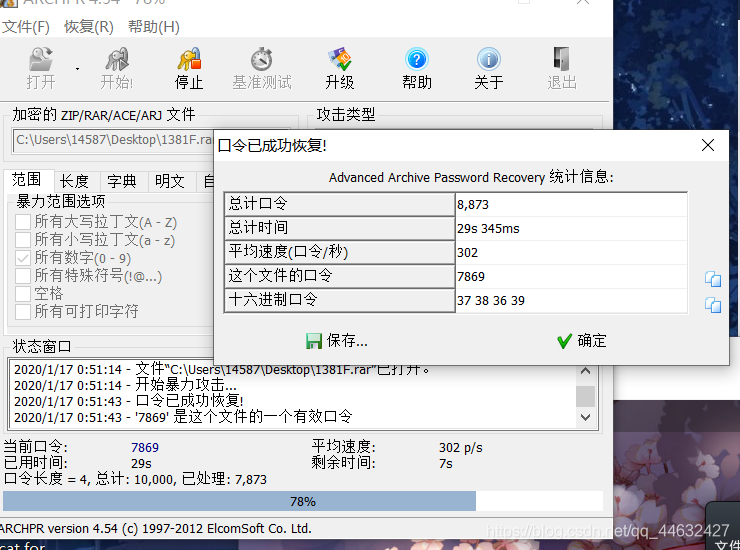Viewport: 740px width, 550px height.
Task: Click the log line 口令已成功恢复! at 0:51:43
Action: [129, 401]
